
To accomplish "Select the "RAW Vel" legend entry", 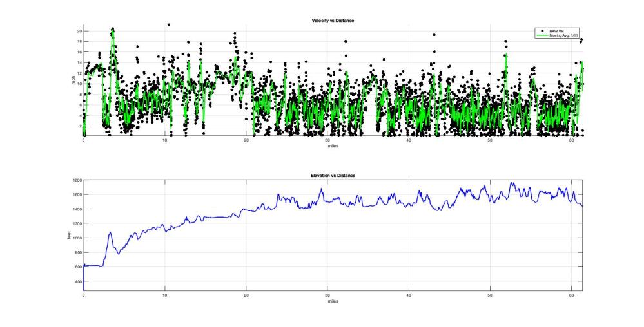I will tap(558, 30).
